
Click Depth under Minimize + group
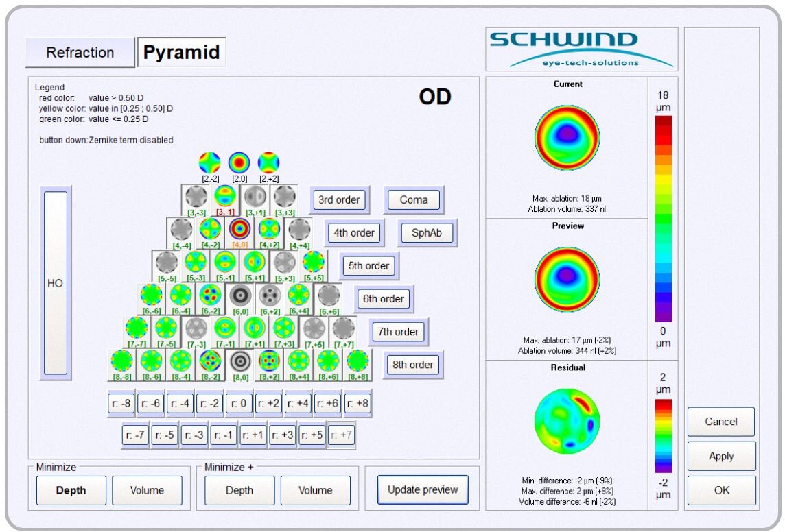(x=239, y=490)
